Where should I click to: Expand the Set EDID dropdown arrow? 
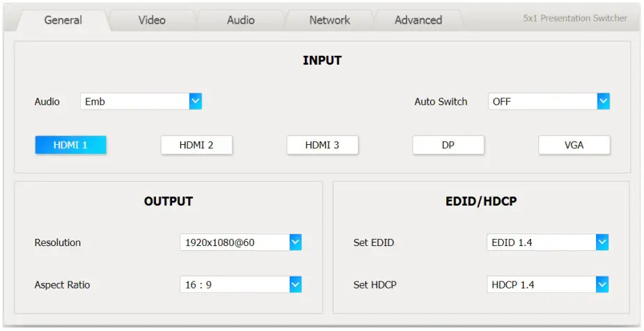tap(602, 243)
